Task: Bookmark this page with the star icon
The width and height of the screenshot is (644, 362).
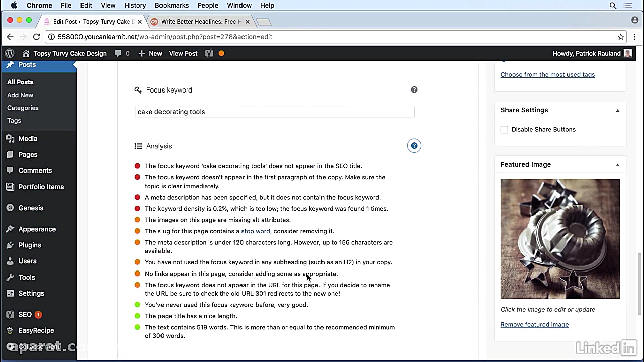Action: 621,37
